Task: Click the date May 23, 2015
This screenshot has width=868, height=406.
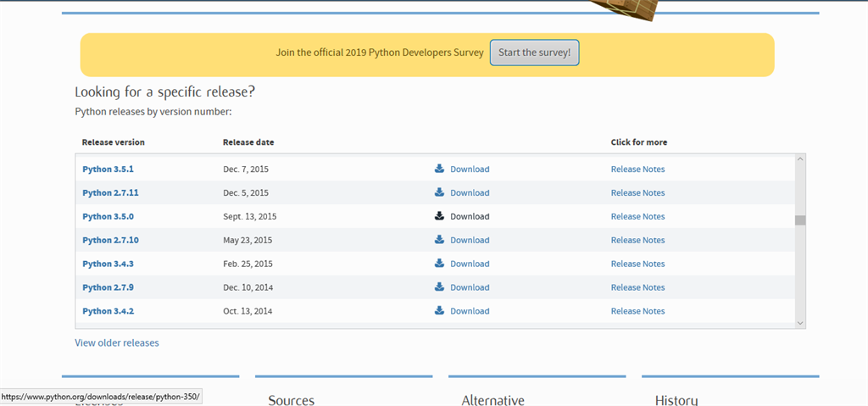Action: point(248,241)
